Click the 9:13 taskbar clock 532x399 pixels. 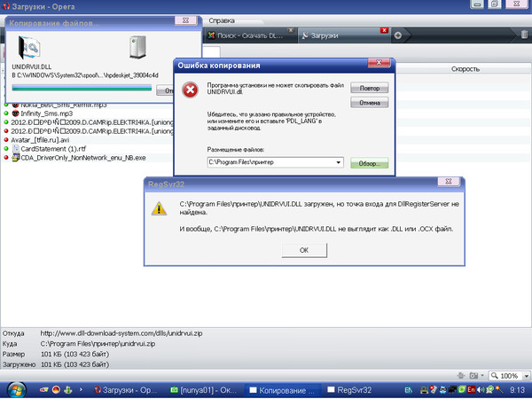517,390
